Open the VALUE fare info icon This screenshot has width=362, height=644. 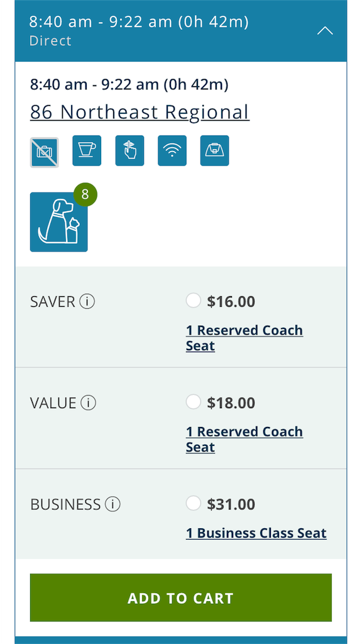click(x=88, y=403)
